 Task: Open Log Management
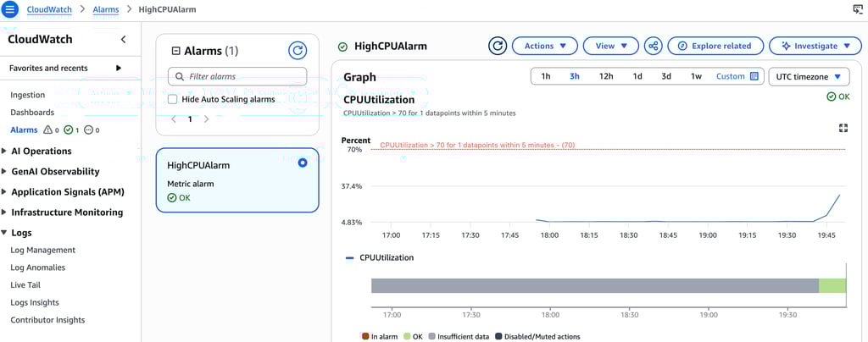click(42, 250)
